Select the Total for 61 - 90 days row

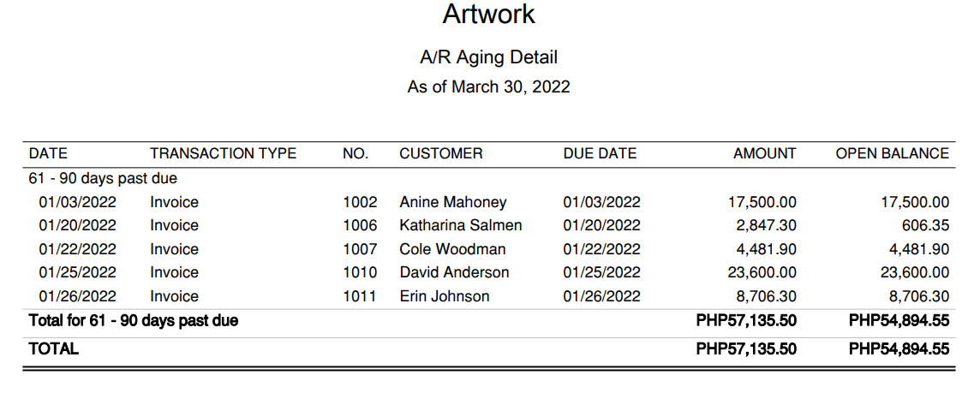click(x=134, y=321)
